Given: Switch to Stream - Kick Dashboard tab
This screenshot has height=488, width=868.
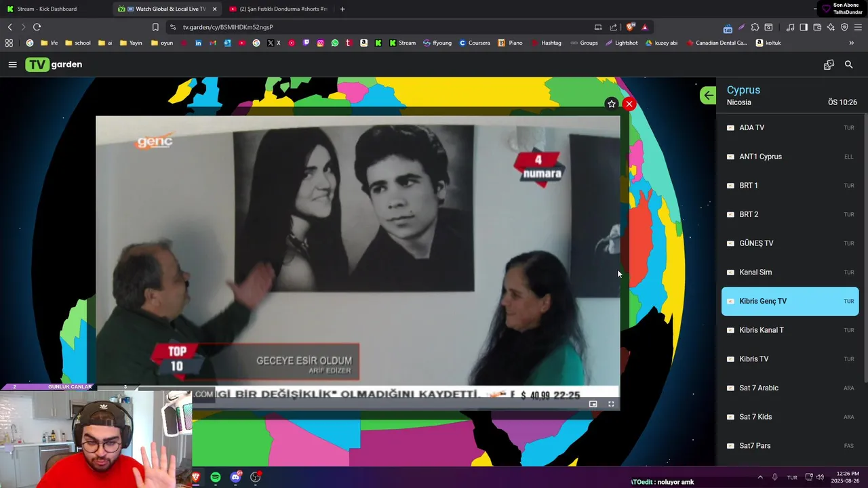Looking at the screenshot, I should pyautogui.click(x=54, y=9).
